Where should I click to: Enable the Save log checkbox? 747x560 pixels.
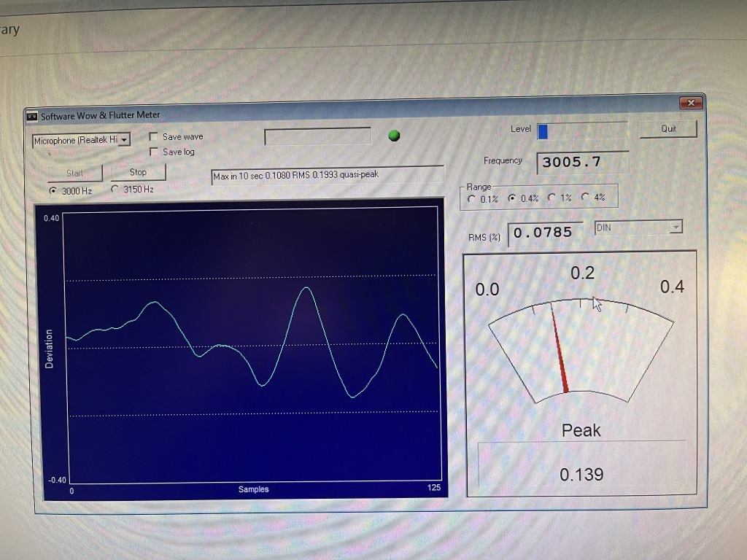[x=154, y=152]
